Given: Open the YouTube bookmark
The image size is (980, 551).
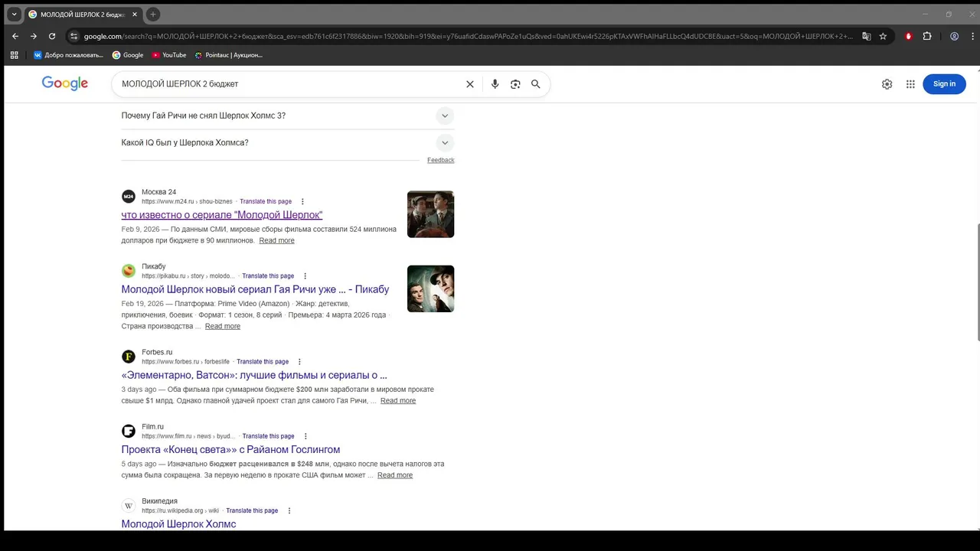Looking at the screenshot, I should [169, 55].
